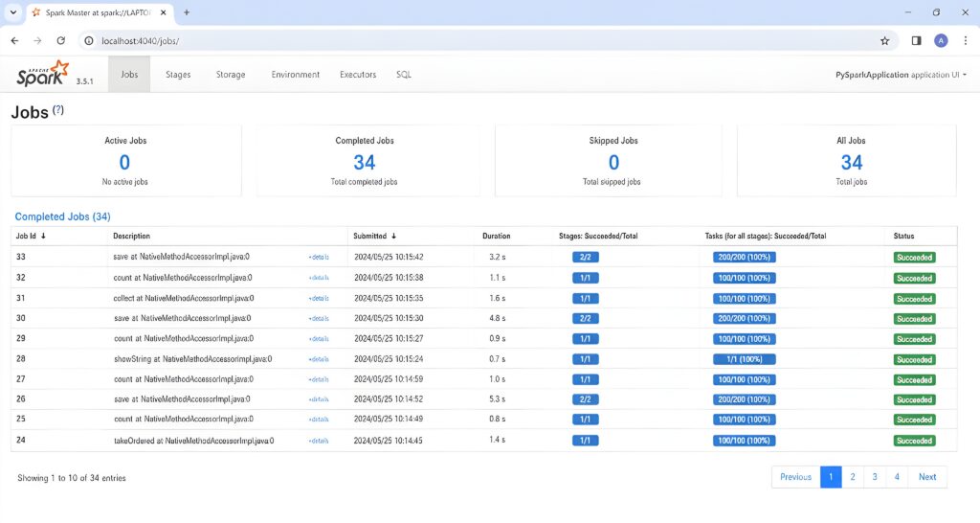Click the duration value 5.3 s

(498, 398)
